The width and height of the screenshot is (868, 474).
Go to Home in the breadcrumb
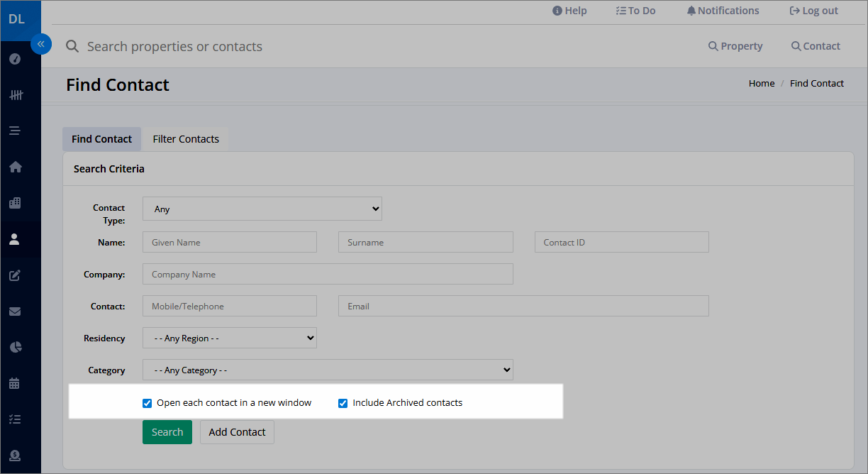(x=762, y=83)
